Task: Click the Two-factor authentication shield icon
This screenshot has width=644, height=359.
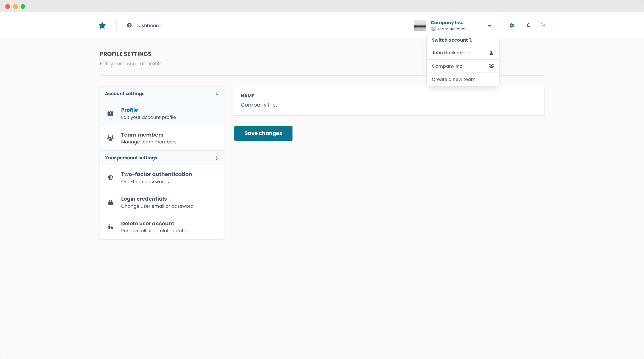Action: [x=110, y=178]
